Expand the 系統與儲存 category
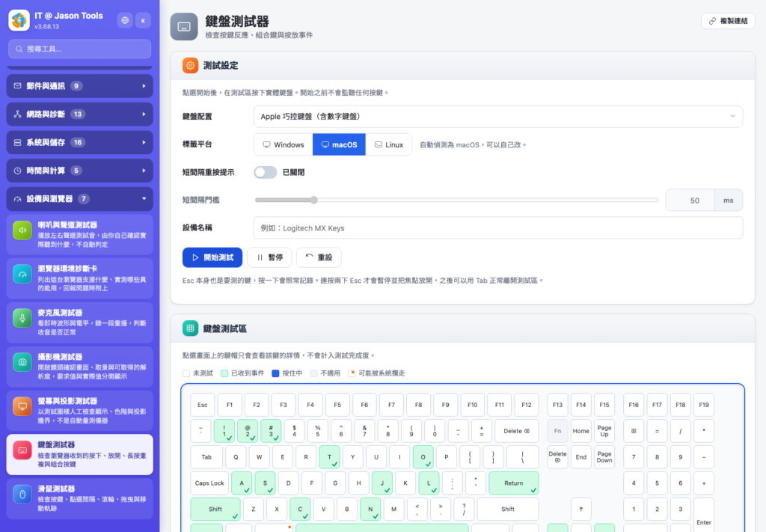Screen dimensions: 766x532 pos(79,143)
